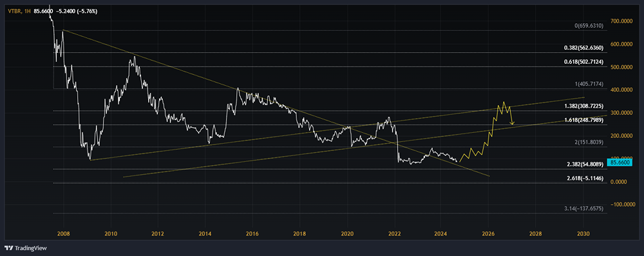Click the 2016 label on time axis
This screenshot has width=644, height=256.
click(252, 233)
